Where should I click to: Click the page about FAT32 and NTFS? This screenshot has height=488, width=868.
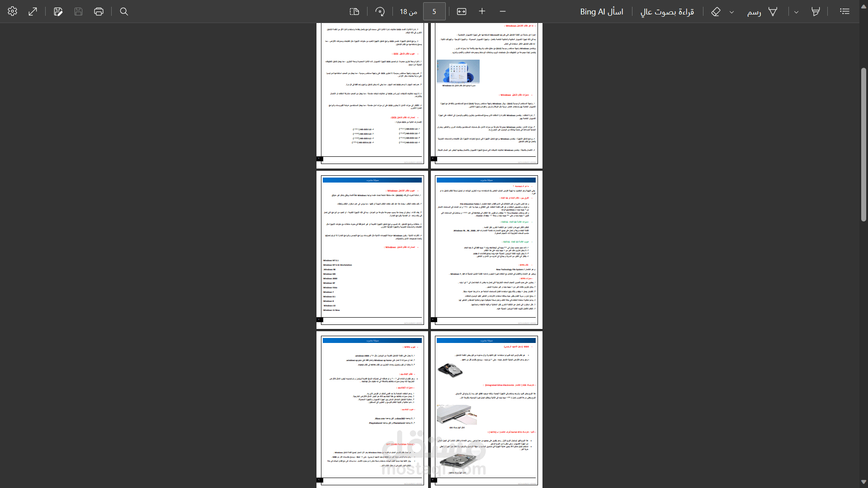pos(486,250)
